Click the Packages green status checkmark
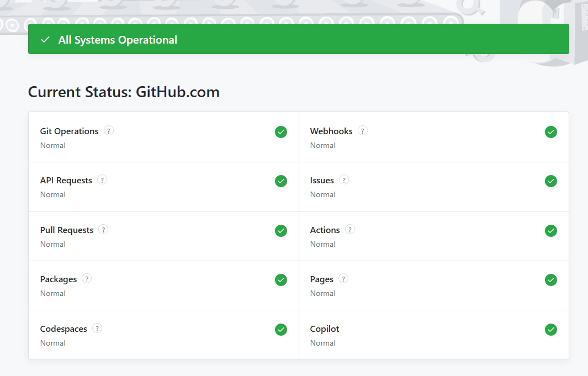 click(x=281, y=280)
